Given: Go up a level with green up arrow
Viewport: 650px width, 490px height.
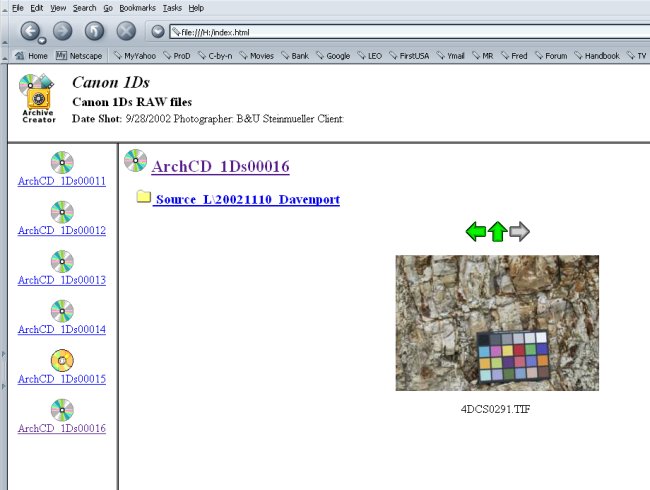Looking at the screenshot, I should (497, 231).
